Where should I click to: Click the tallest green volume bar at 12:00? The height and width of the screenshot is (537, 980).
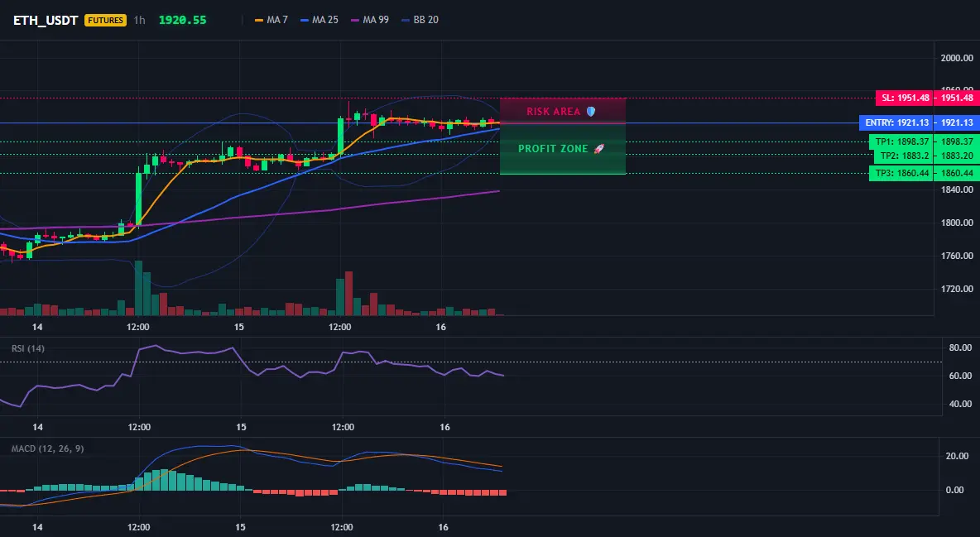pos(139,288)
